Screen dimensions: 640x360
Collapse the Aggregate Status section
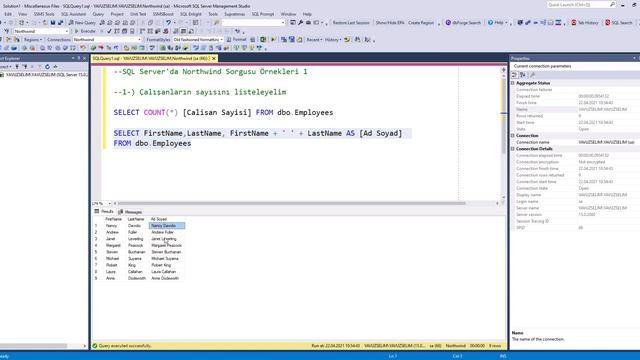coord(513,83)
